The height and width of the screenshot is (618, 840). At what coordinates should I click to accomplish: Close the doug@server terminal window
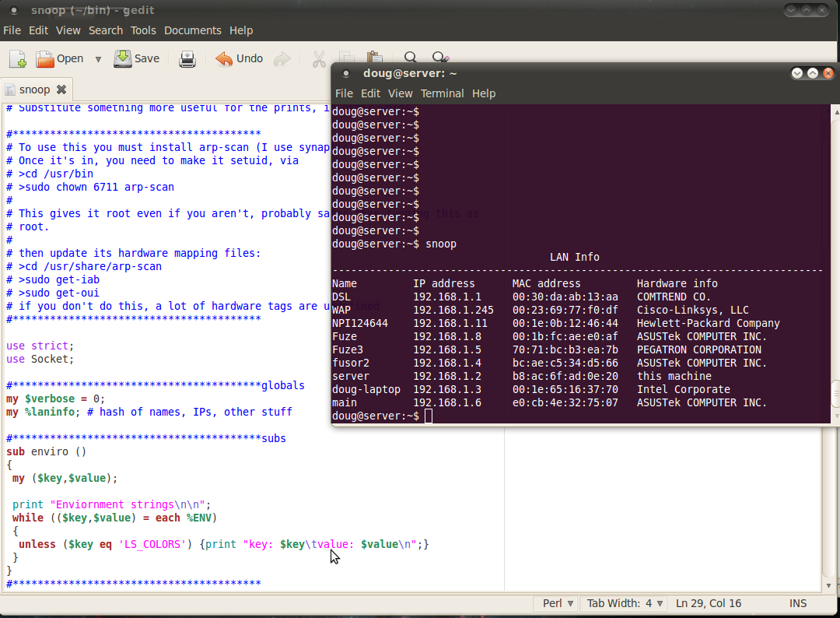828,73
